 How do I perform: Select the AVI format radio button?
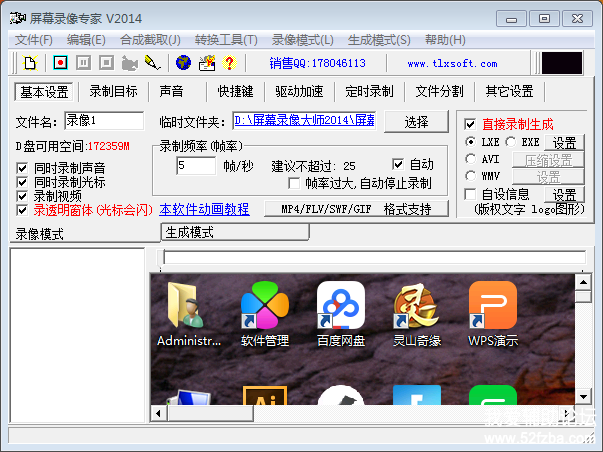[470, 158]
